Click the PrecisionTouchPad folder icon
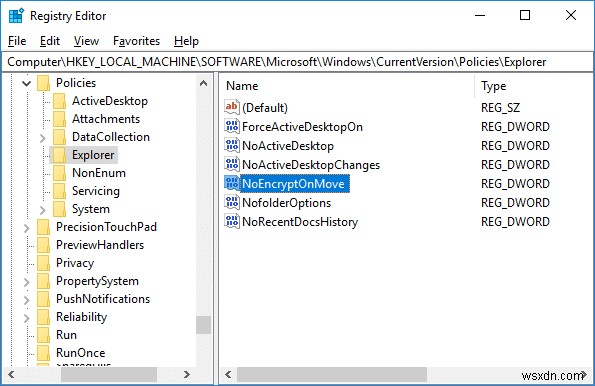Screen dimensions: 595x386 tap(43, 227)
